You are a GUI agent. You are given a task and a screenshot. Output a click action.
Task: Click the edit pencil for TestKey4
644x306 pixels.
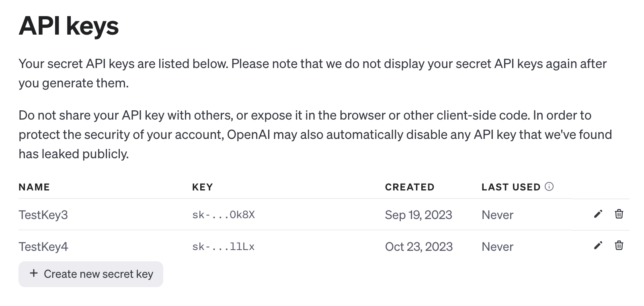tap(598, 245)
